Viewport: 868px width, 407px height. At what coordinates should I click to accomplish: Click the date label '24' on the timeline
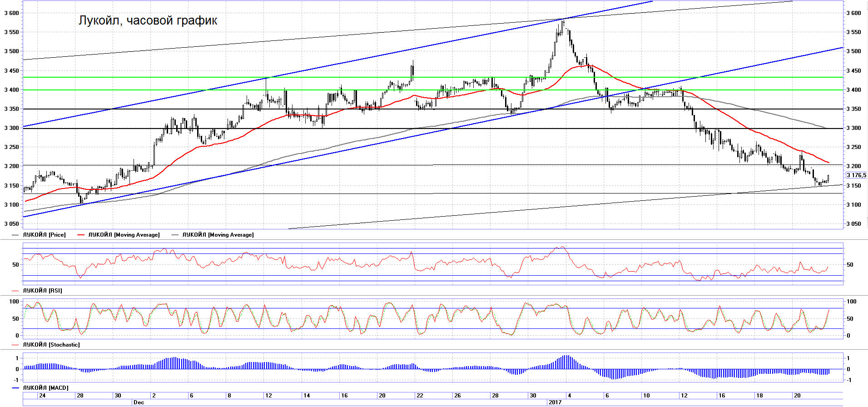42,396
